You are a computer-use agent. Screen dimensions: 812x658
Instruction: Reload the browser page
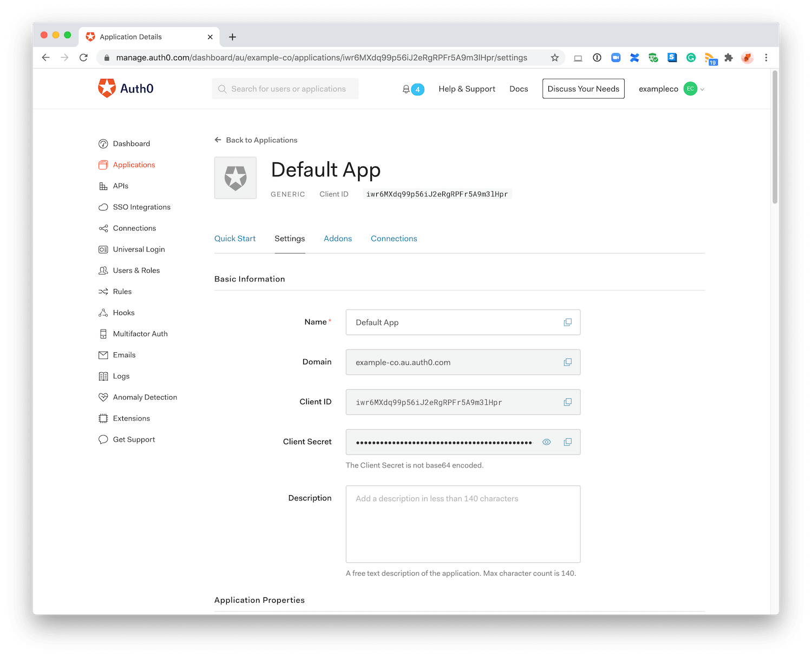pos(83,58)
